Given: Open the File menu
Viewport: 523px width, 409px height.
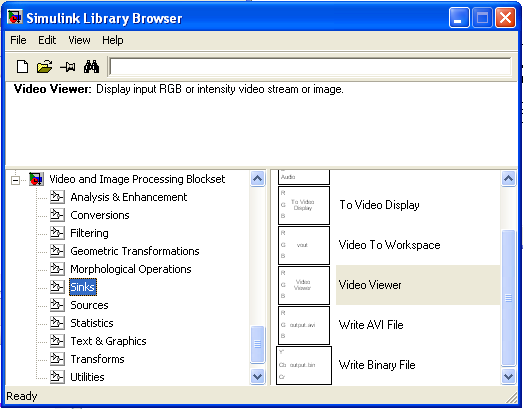Looking at the screenshot, I should tap(18, 40).
